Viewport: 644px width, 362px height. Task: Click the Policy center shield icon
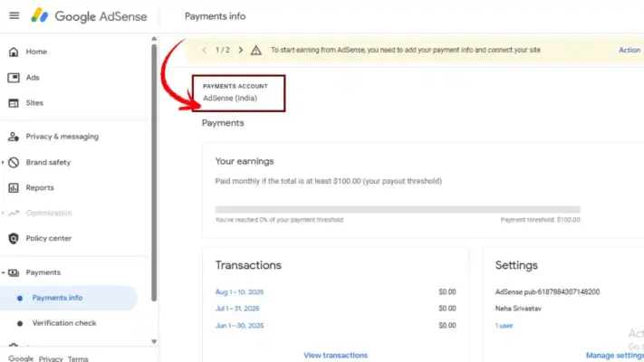(x=14, y=238)
